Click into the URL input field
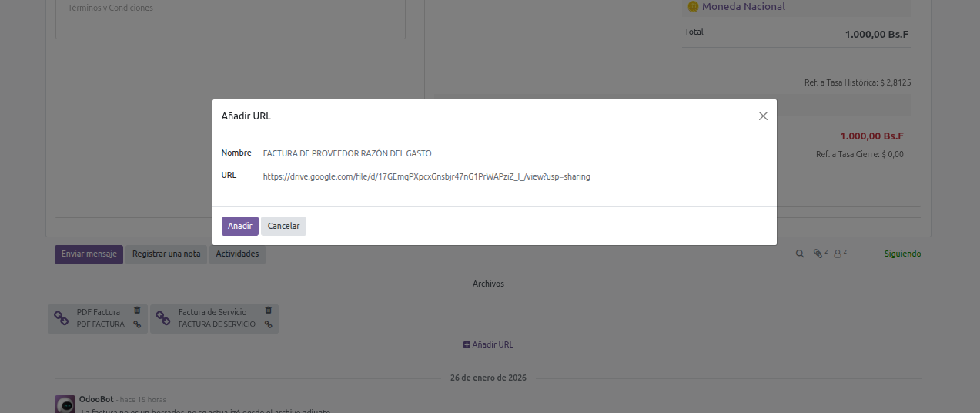980x413 pixels. 508,176
